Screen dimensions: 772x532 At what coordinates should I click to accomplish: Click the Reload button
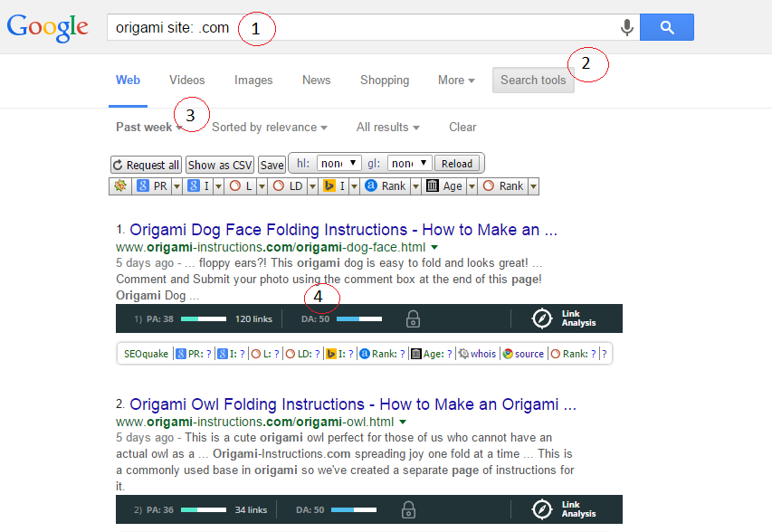pyautogui.click(x=456, y=164)
